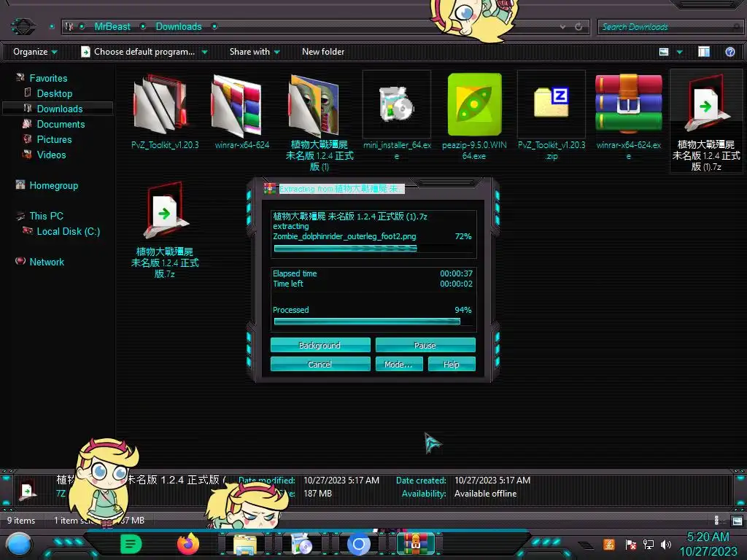Toggle the preview pane icon
This screenshot has width=747, height=560.
[x=704, y=52]
